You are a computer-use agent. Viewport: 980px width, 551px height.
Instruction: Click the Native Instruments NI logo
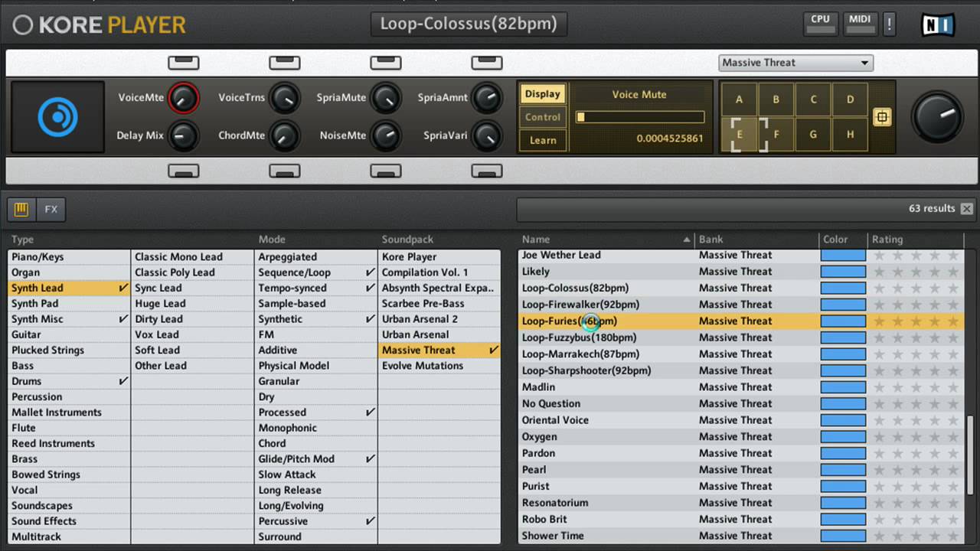(x=937, y=25)
